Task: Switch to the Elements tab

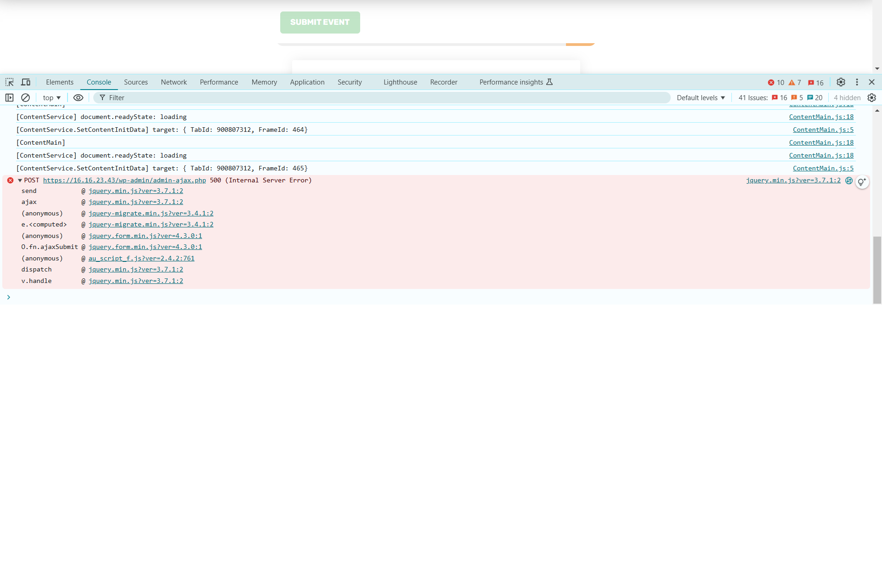Action: click(60, 82)
